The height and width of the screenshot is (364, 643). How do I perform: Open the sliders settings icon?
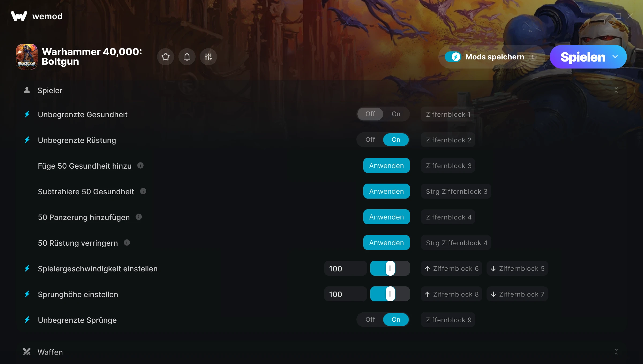click(208, 57)
